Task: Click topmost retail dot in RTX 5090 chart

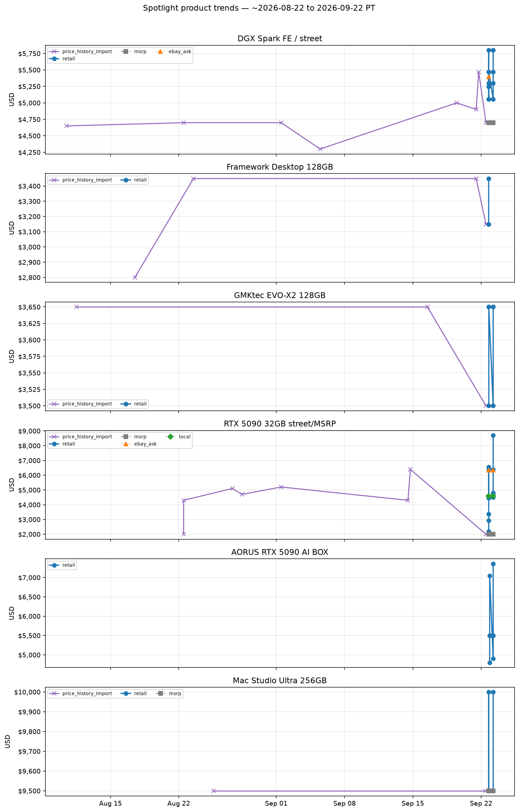Action: pyautogui.click(x=493, y=436)
